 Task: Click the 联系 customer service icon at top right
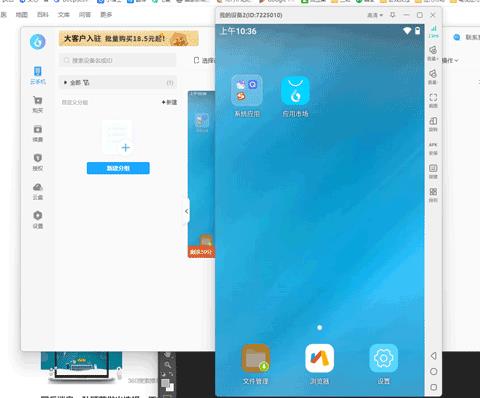point(457,37)
